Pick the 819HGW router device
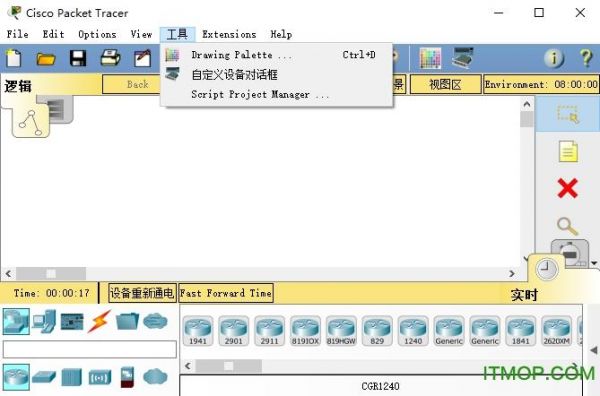 click(341, 331)
